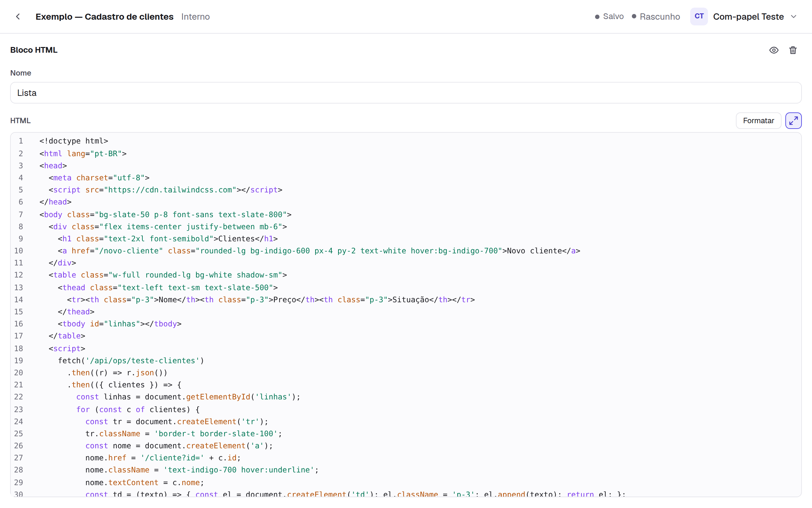Image resolution: width=812 pixels, height=508 pixels.
Task: Delete the HTML block with trash icon
Action: click(x=793, y=50)
